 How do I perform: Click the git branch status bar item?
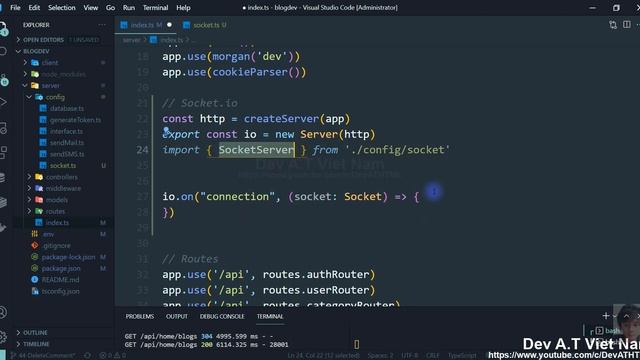point(42,356)
